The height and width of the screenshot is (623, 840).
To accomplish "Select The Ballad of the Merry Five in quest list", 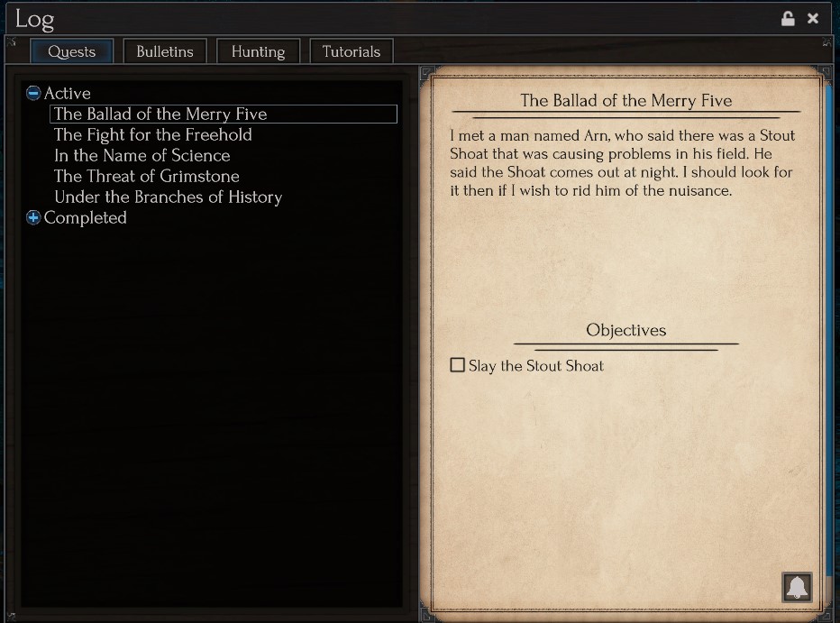I will (160, 115).
